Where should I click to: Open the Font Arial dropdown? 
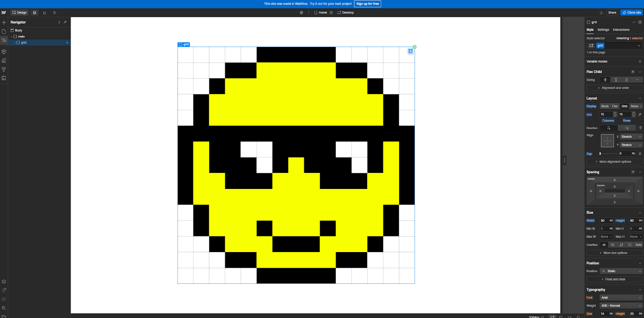coord(621,297)
